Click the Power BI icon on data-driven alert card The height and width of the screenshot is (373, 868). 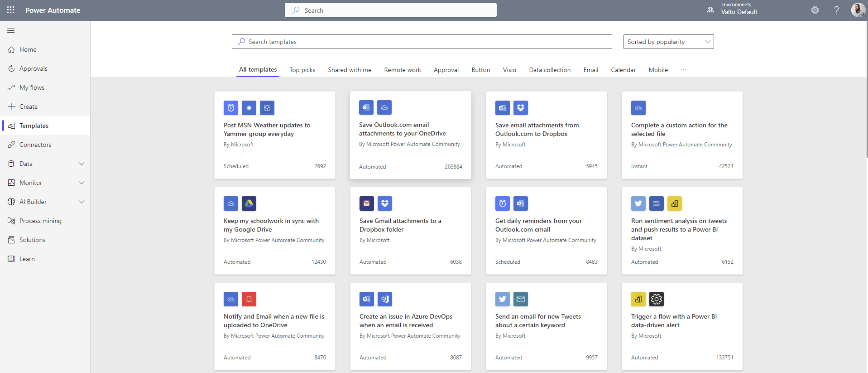pyautogui.click(x=638, y=299)
